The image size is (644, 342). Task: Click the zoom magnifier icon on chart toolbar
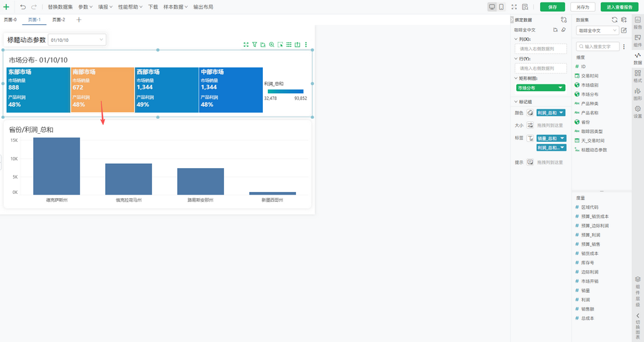272,44
